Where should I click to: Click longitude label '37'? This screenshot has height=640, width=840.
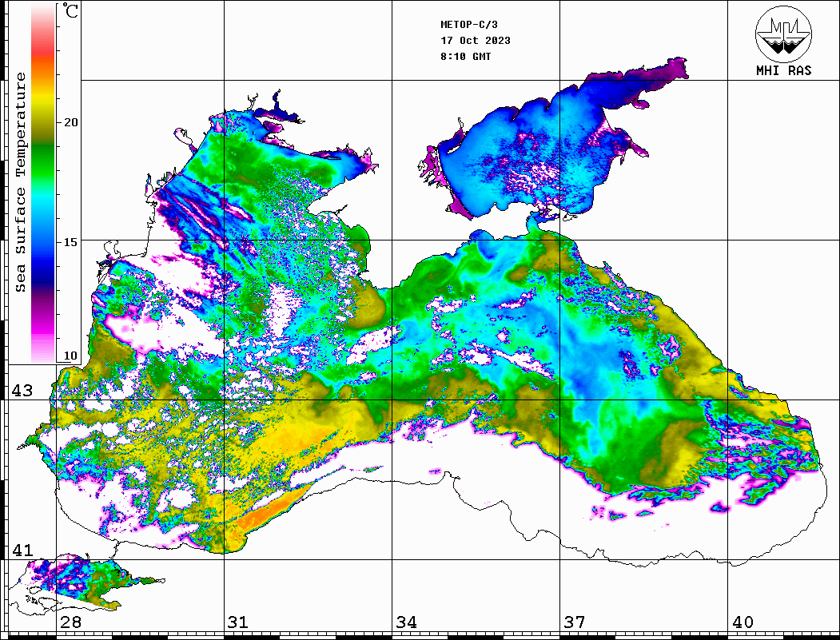pos(575,622)
